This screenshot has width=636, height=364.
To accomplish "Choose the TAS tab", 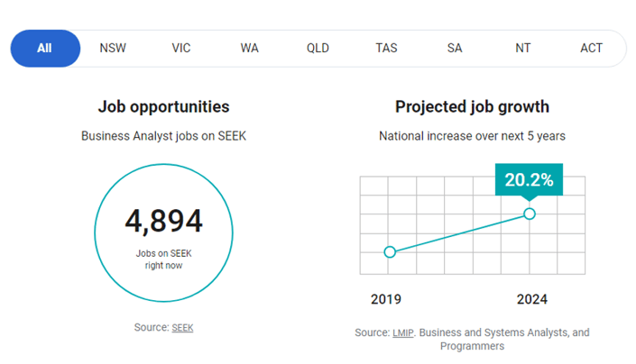I will point(386,48).
